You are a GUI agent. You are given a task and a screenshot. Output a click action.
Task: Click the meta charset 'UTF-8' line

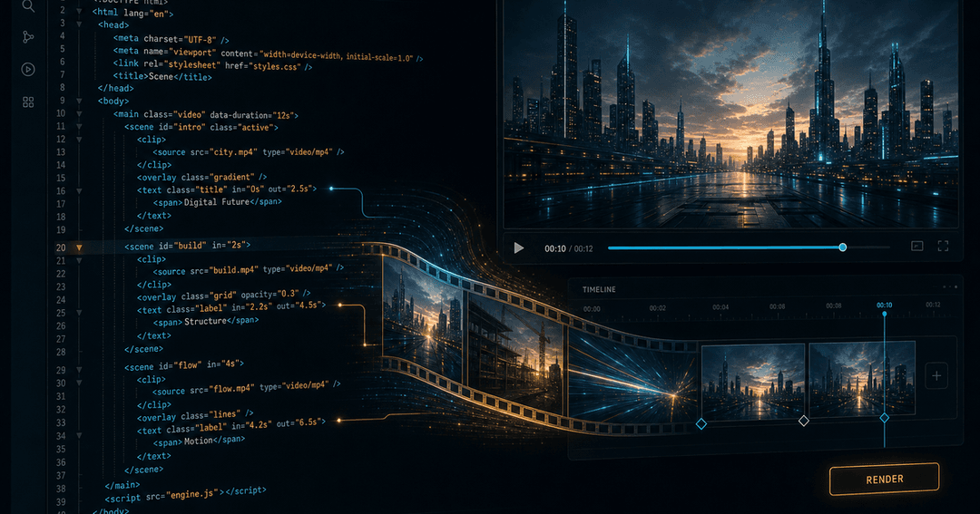171,39
